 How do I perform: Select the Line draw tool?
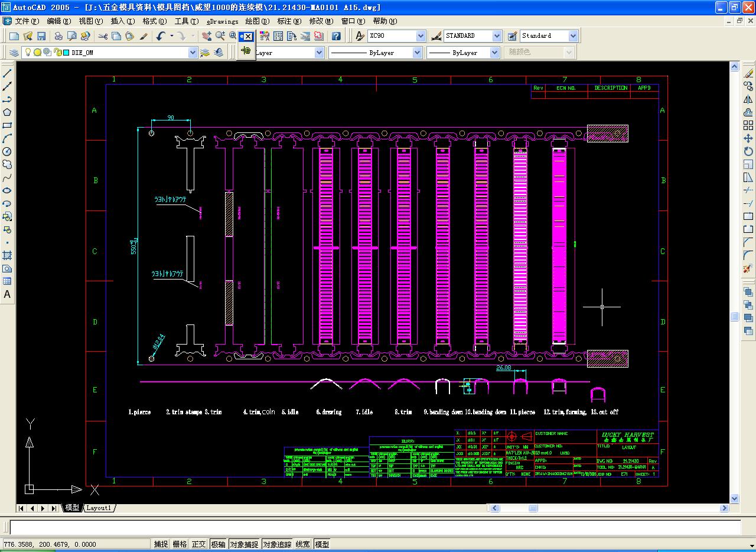point(8,73)
